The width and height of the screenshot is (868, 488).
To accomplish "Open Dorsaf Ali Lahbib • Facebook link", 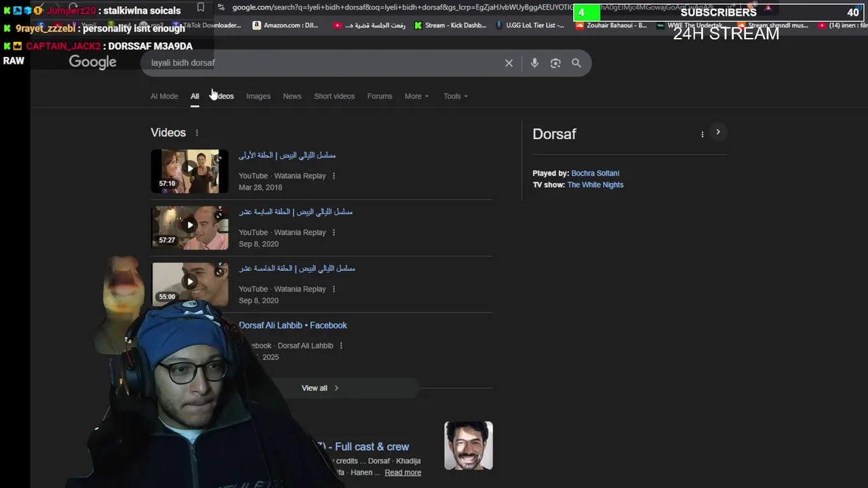I will click(x=293, y=325).
